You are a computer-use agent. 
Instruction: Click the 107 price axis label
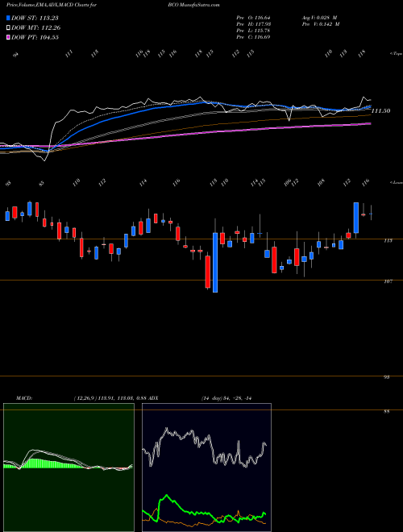coord(388,281)
